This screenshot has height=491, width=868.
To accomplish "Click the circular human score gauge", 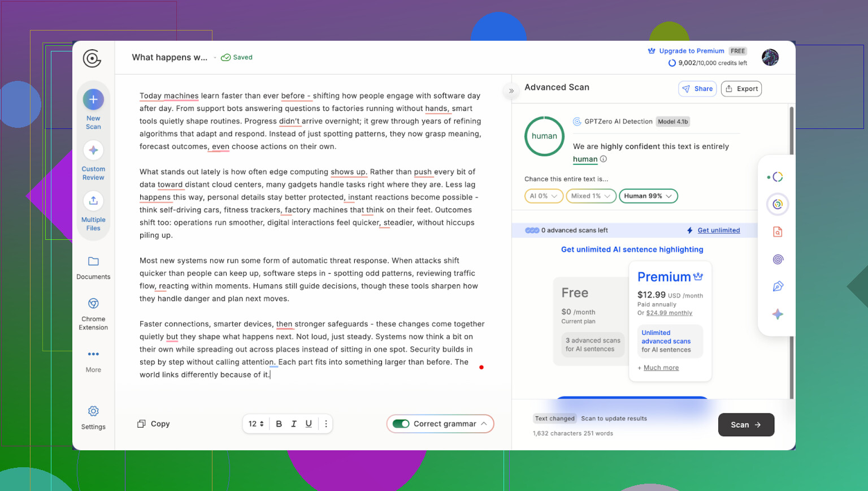I will (x=544, y=136).
